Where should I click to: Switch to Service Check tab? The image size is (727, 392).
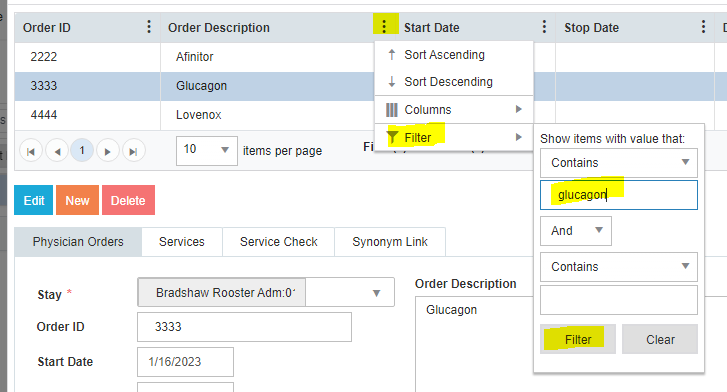[x=279, y=242]
